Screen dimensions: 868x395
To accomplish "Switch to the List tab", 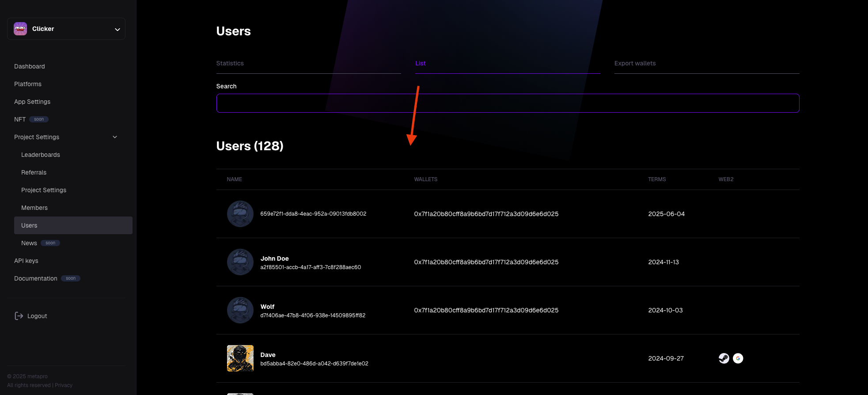I will [x=421, y=63].
